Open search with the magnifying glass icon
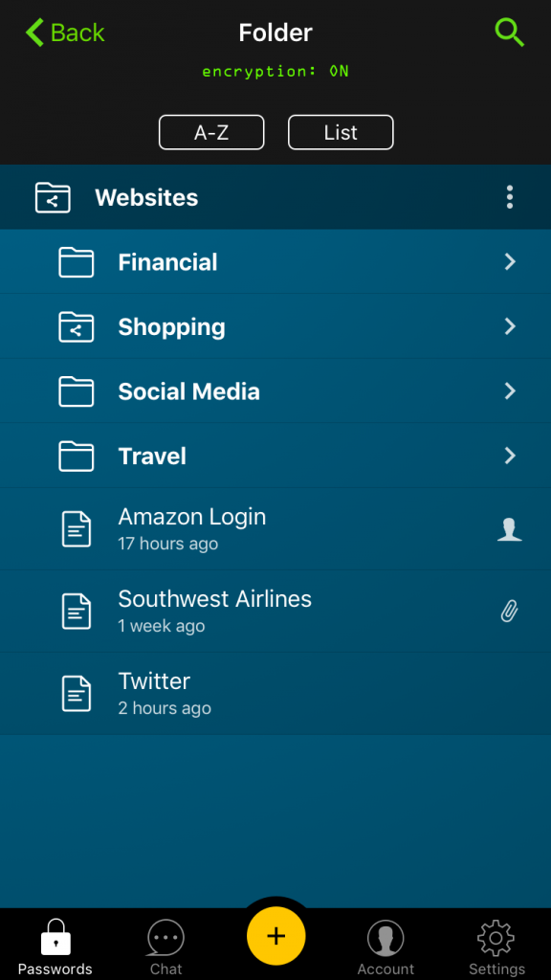This screenshot has height=980, width=551. coord(509,32)
